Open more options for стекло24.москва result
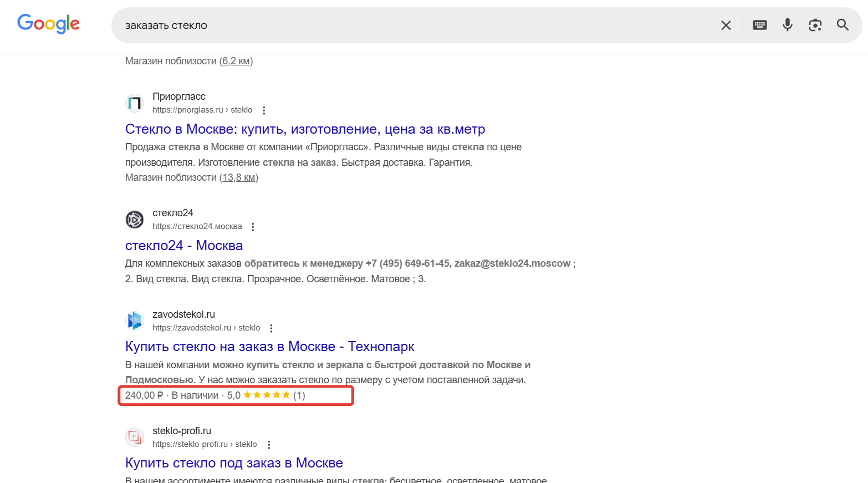This screenshot has height=483, width=868. [253, 227]
